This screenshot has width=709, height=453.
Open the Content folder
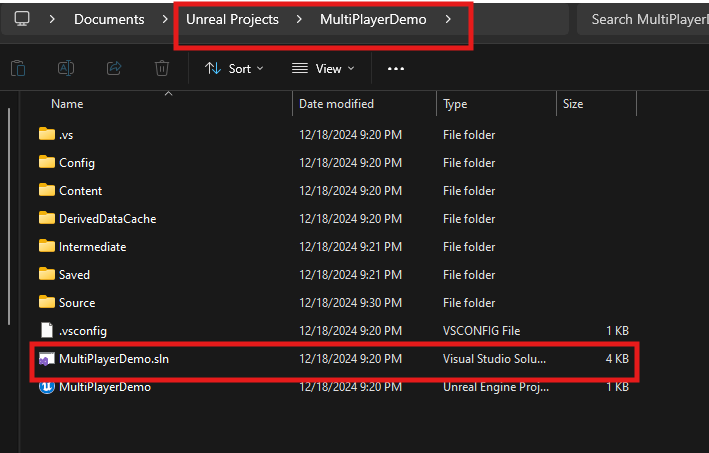click(80, 190)
